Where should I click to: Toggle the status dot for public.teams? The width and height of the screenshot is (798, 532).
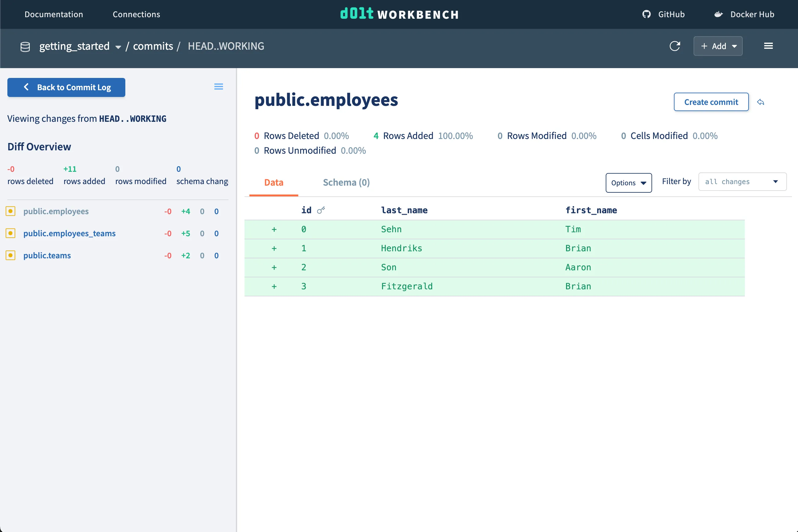(x=10, y=255)
